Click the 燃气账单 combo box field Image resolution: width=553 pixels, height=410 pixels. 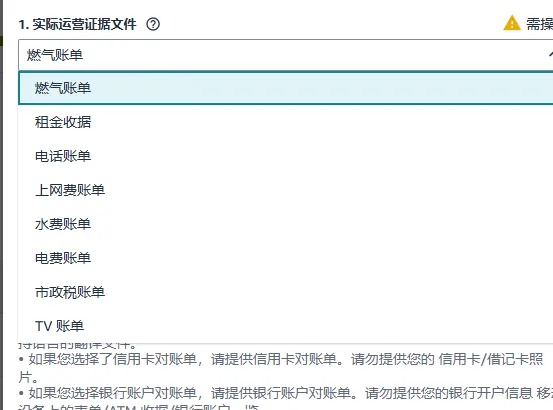(x=285, y=55)
